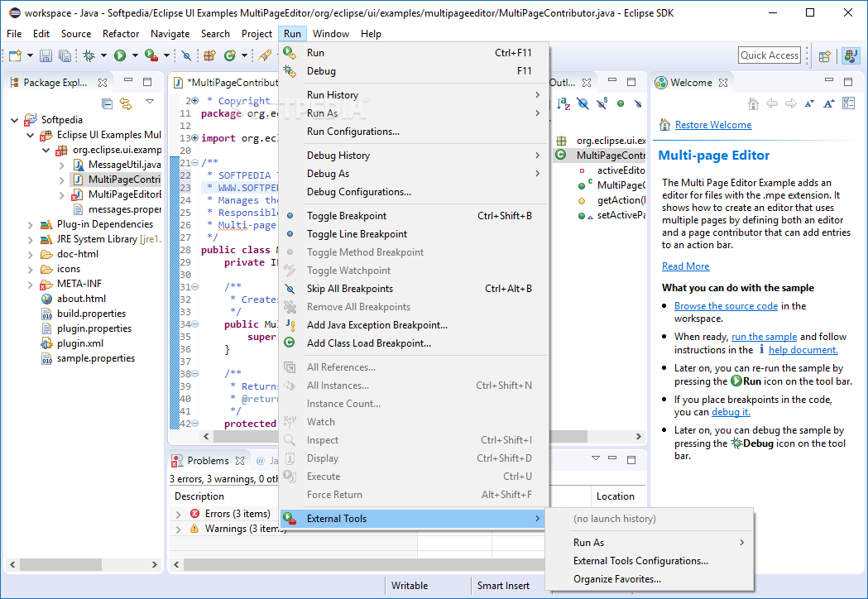Open the Refactor menu

point(121,34)
